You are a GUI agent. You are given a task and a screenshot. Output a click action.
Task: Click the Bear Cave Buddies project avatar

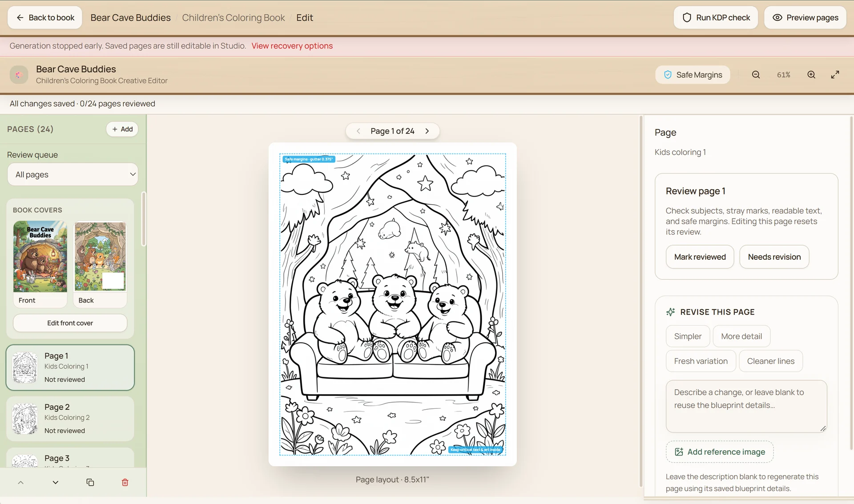point(19,75)
